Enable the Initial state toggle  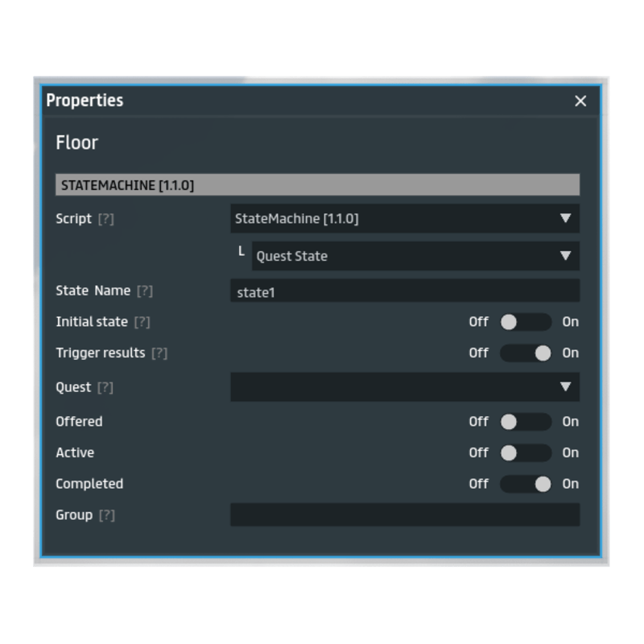525,322
